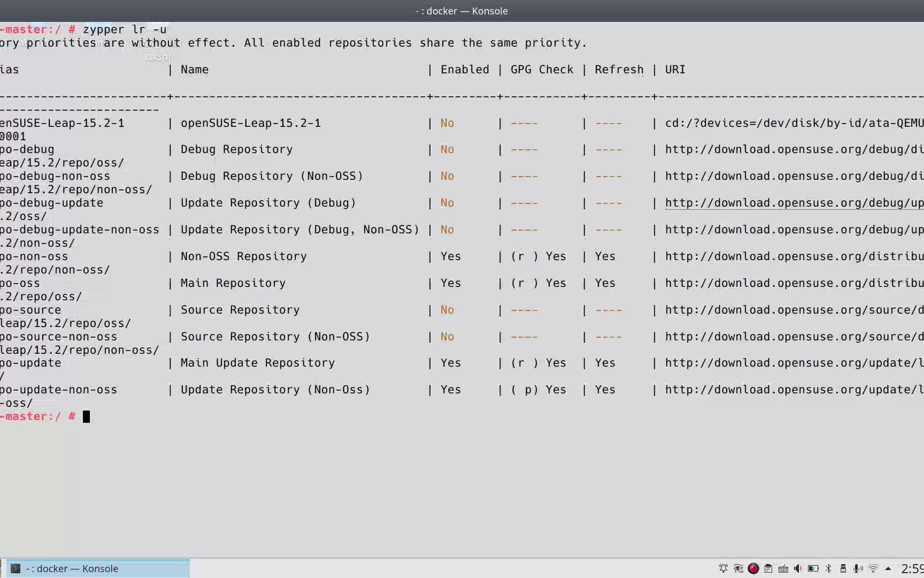924x578 pixels.
Task: Open the battery status tray icon
Action: point(813,568)
